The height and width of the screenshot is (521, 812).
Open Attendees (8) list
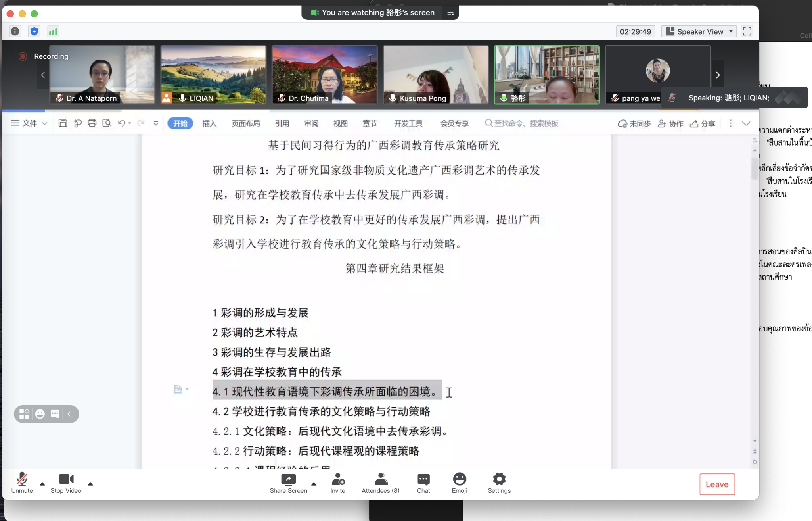pos(380,483)
